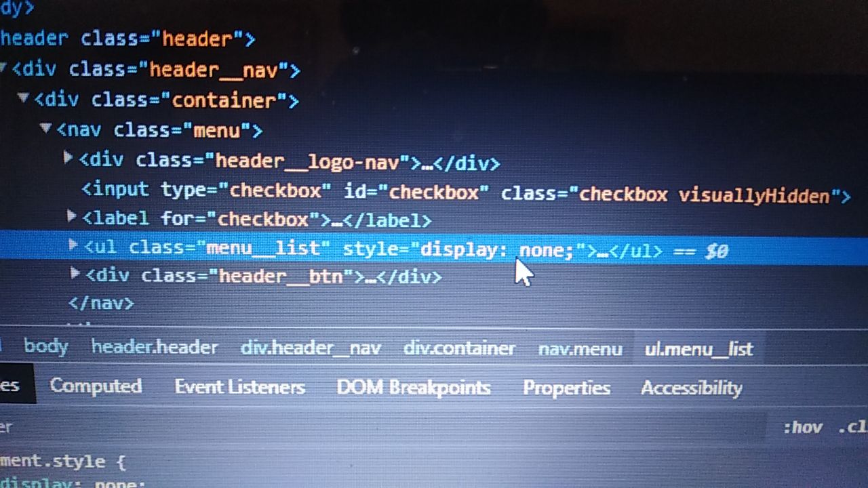This screenshot has width=868, height=488.
Task: Click header.header breadcrumb
Action: point(155,348)
